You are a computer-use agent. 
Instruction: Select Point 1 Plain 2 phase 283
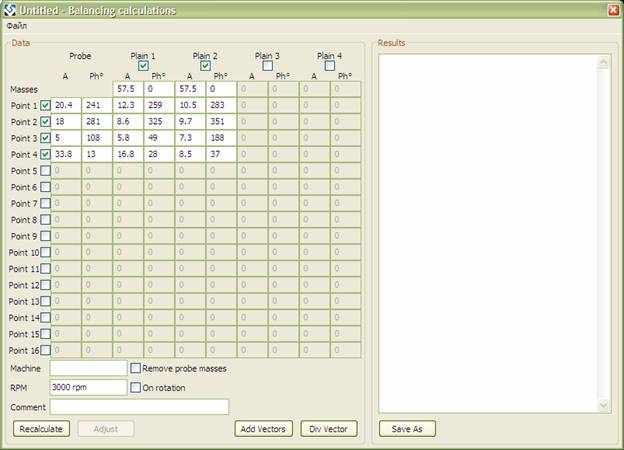[221, 105]
